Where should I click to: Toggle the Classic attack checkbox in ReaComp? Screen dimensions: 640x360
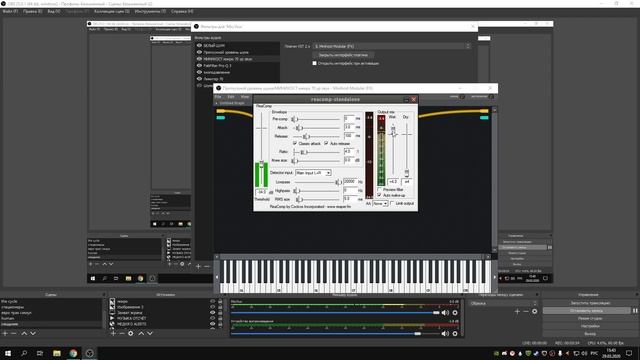coord(295,143)
